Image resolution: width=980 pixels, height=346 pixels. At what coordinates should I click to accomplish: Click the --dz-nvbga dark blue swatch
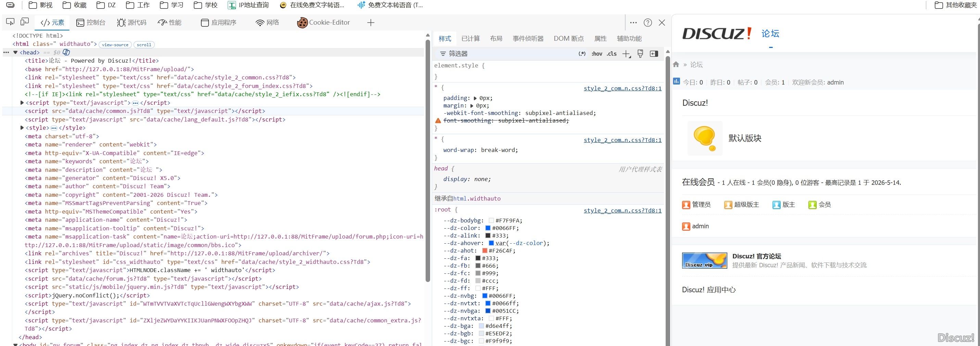488,311
